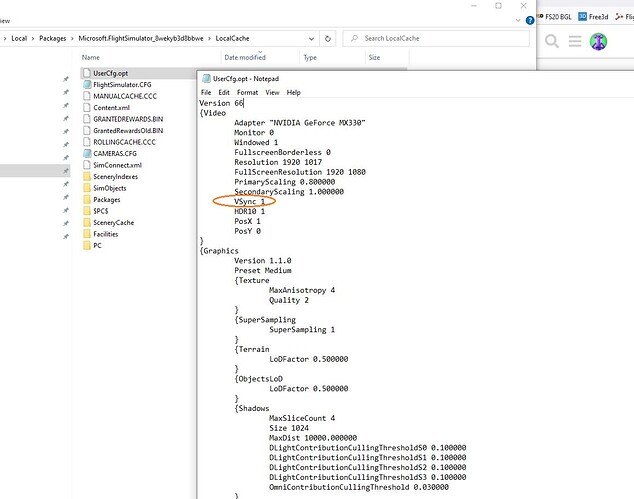634x499 pixels.
Task: Open the FS20 BGL bookmark
Action: tap(555, 17)
